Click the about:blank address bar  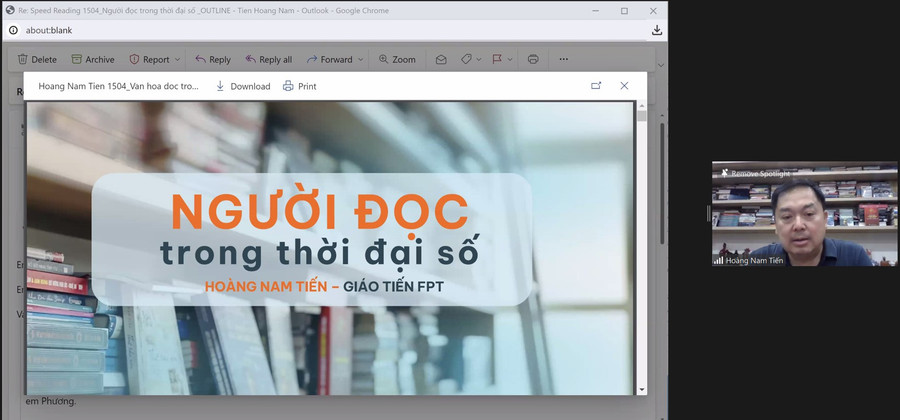click(300, 30)
